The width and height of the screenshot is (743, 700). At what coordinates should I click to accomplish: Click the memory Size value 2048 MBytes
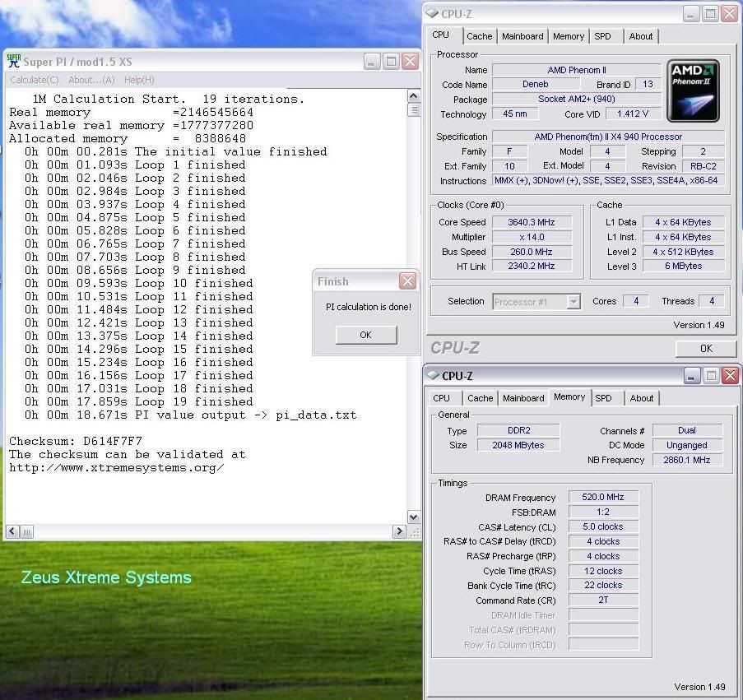coord(518,445)
